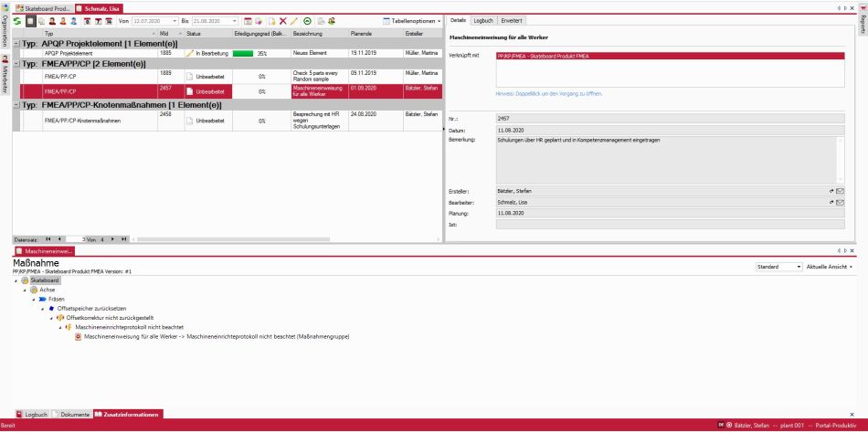Click the pencil edit icon in toolbar

coord(294,20)
